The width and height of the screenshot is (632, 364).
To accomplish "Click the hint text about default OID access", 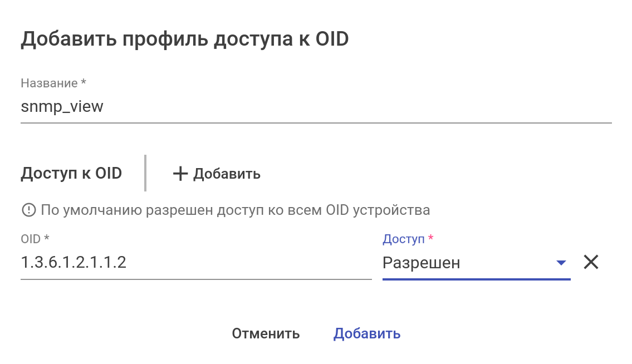I will click(x=235, y=210).
